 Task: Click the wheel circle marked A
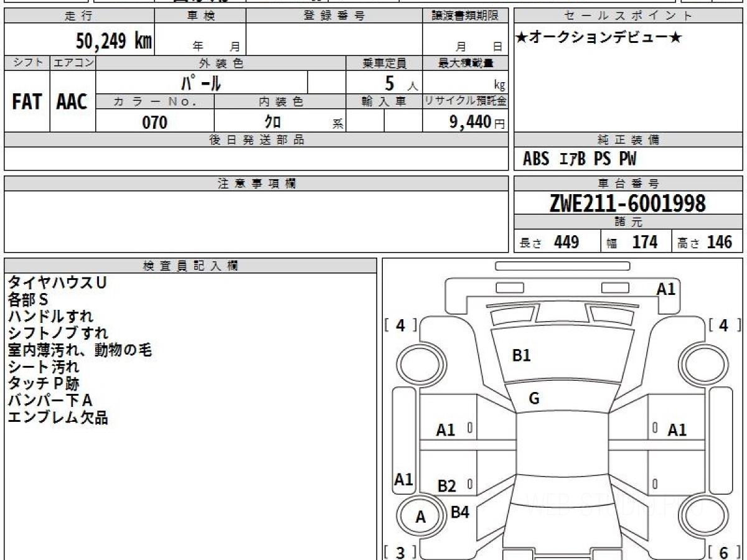pyautogui.click(x=421, y=516)
